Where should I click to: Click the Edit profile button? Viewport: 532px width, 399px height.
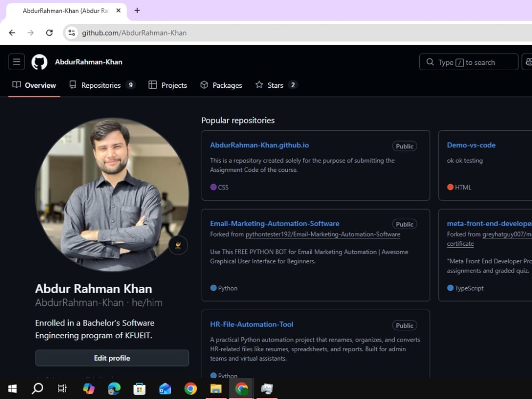112,358
